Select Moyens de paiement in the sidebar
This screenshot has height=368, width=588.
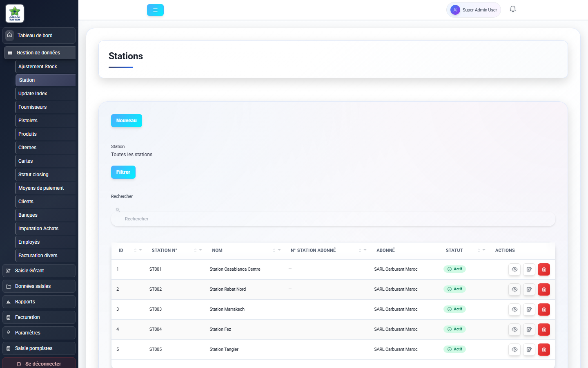[x=45, y=188]
